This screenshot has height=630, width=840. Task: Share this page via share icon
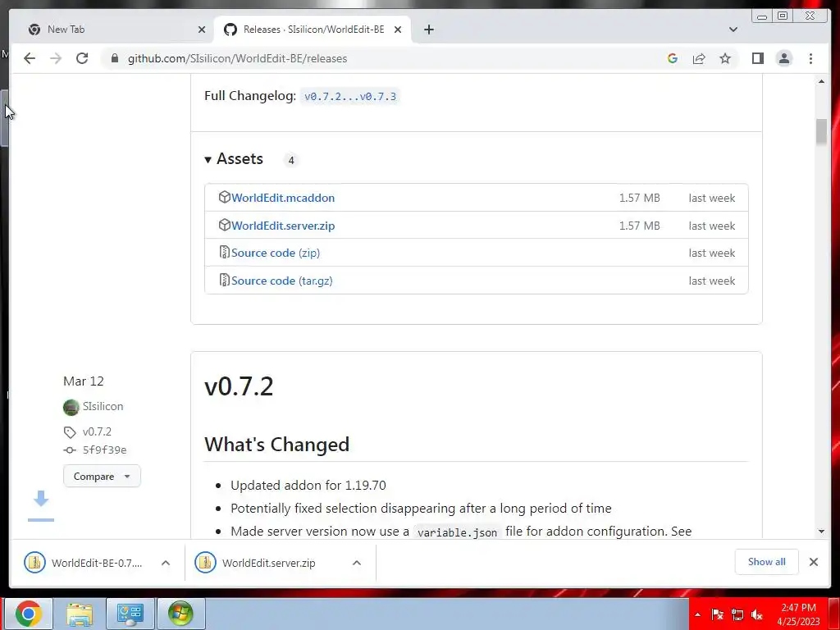click(x=699, y=58)
